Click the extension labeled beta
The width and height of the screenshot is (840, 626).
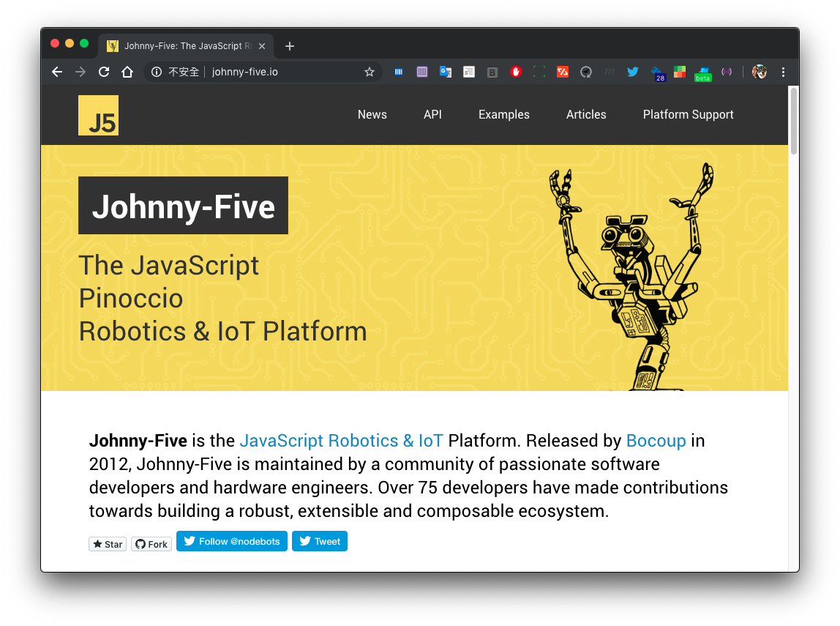click(x=703, y=74)
